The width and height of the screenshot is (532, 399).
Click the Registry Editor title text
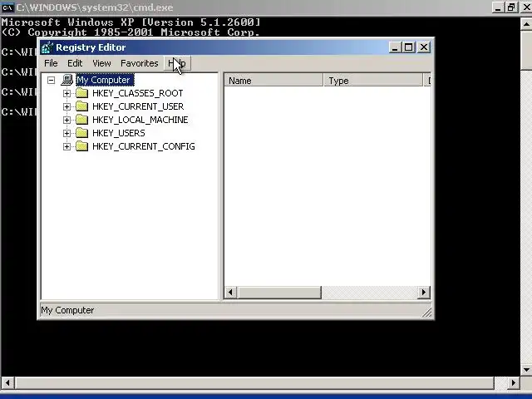tap(91, 47)
